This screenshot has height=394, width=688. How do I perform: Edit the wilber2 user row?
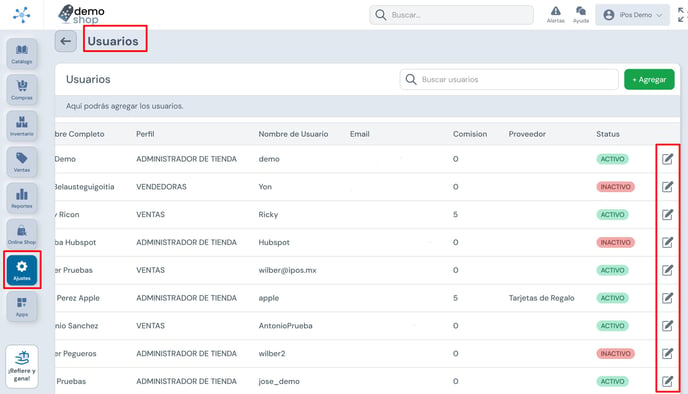pos(667,354)
